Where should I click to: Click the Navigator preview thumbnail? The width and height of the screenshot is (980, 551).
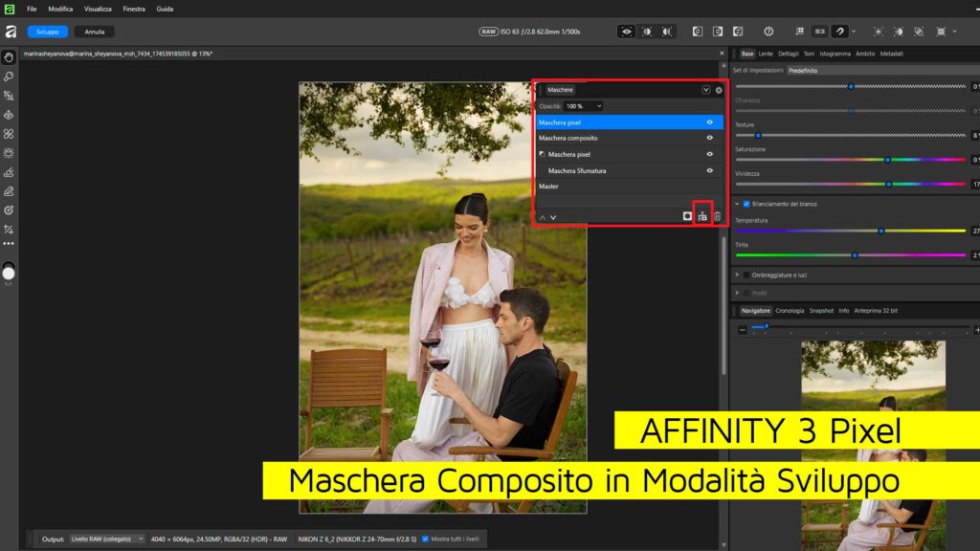[873, 445]
